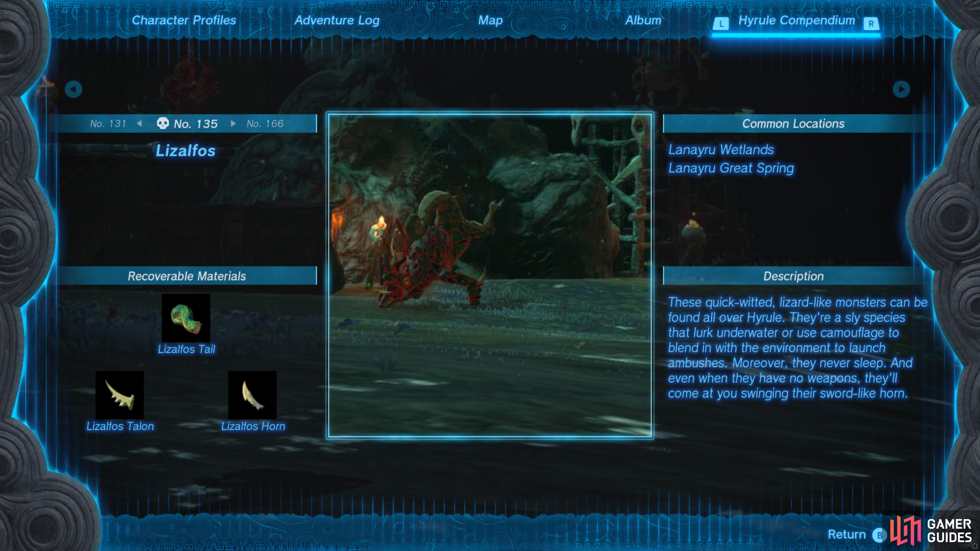
Task: Click the Recoverable Materials header
Action: coord(187,276)
